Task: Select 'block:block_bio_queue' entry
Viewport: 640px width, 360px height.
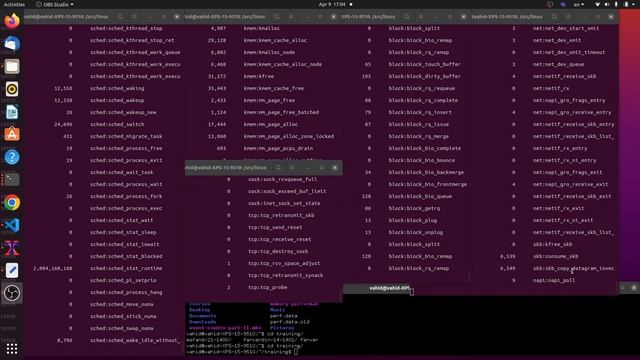Action: click(x=420, y=196)
